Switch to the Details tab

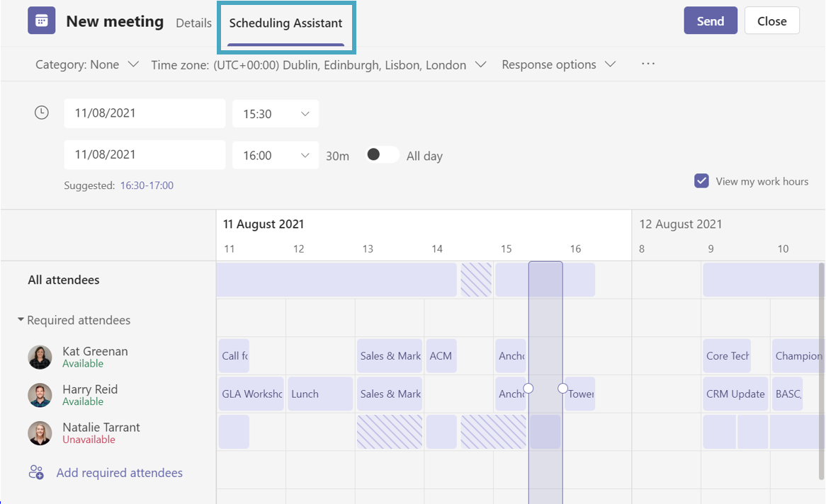(x=193, y=23)
